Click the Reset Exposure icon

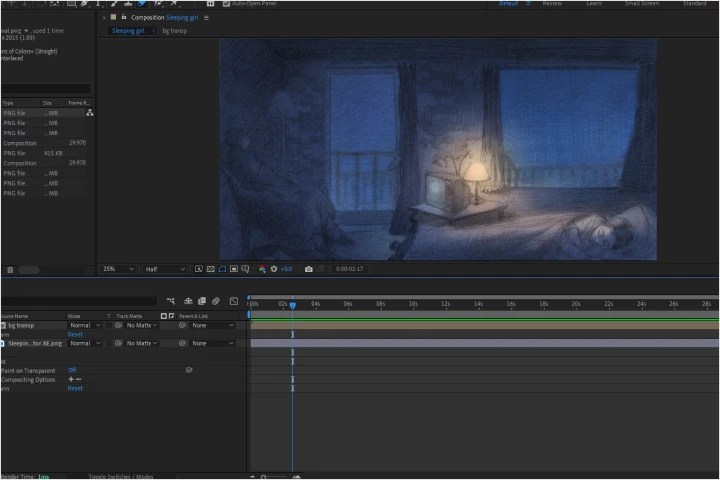point(274,269)
